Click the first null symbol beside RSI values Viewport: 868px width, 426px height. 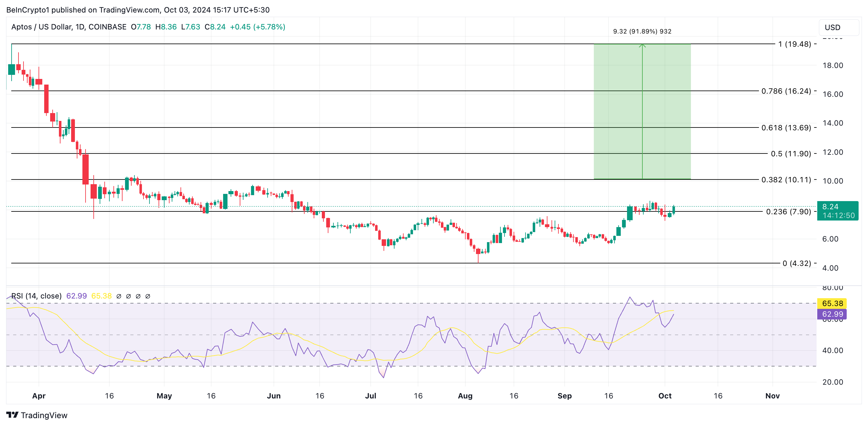coord(119,296)
